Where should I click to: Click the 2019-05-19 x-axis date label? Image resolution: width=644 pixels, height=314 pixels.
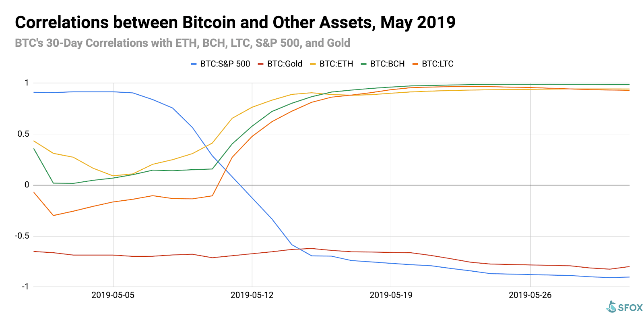coord(391,295)
